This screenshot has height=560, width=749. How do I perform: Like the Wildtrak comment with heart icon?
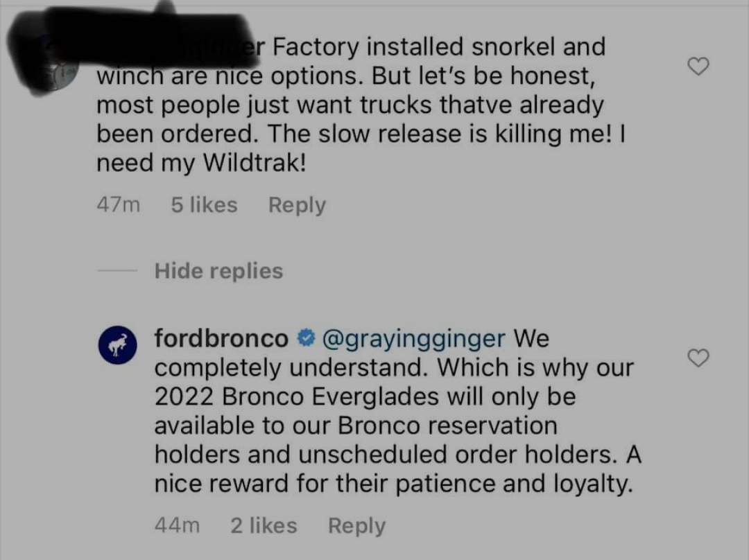pos(698,67)
